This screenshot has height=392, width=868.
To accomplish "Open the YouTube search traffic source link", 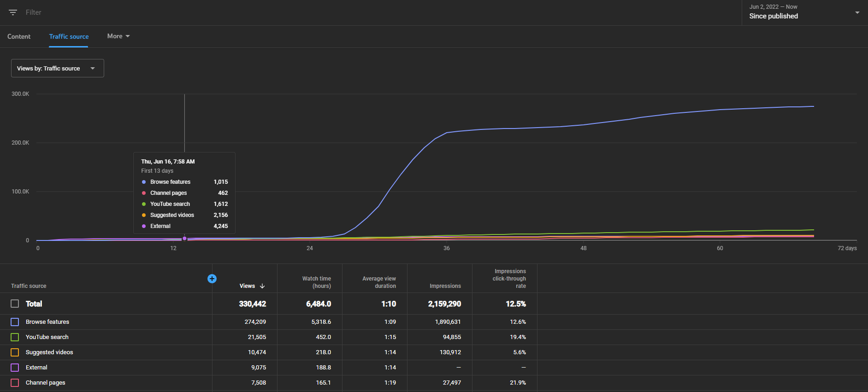I will pos(47,337).
